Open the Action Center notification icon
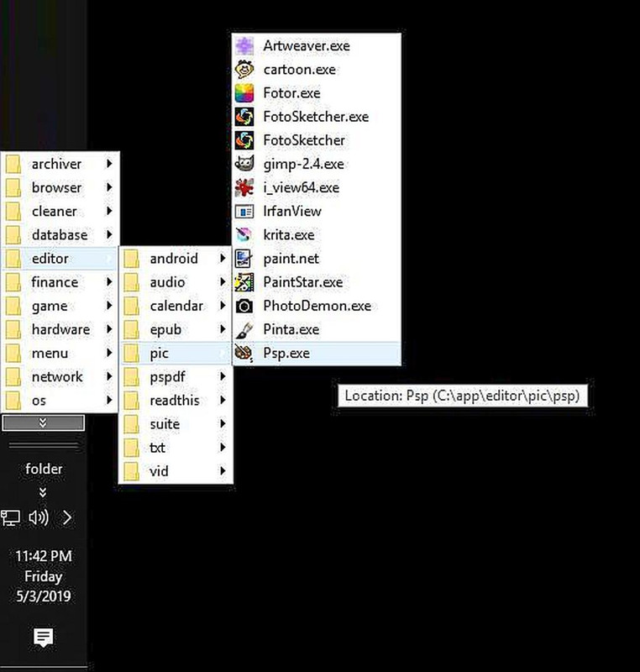This screenshot has height=672, width=640. (44, 638)
